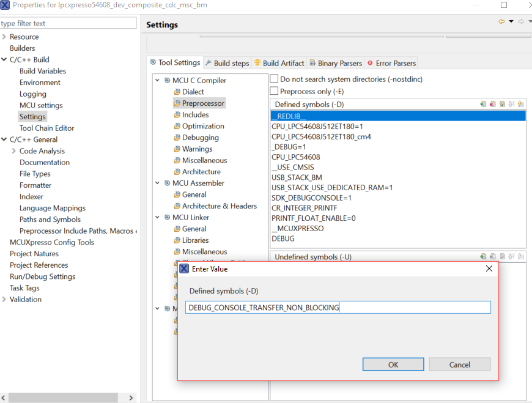This screenshot has width=532, height=403.
Task: Click the MCU Assembler gear icon
Action: click(168, 183)
